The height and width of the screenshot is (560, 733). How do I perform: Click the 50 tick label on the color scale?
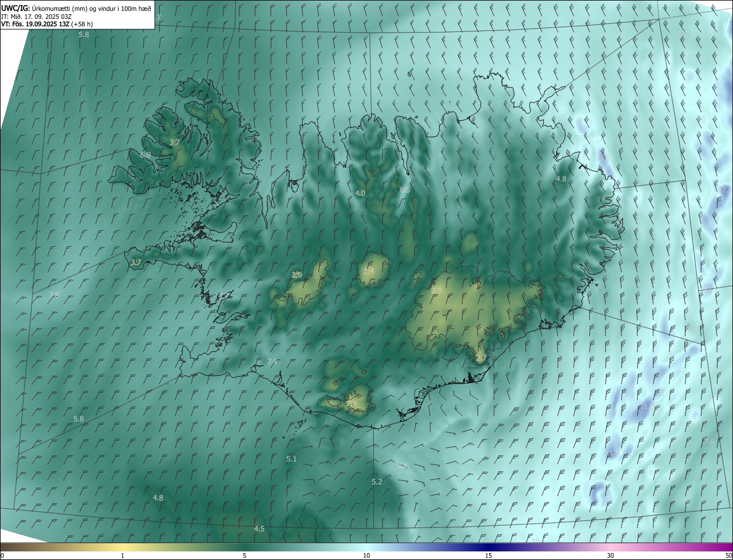tap(728, 556)
